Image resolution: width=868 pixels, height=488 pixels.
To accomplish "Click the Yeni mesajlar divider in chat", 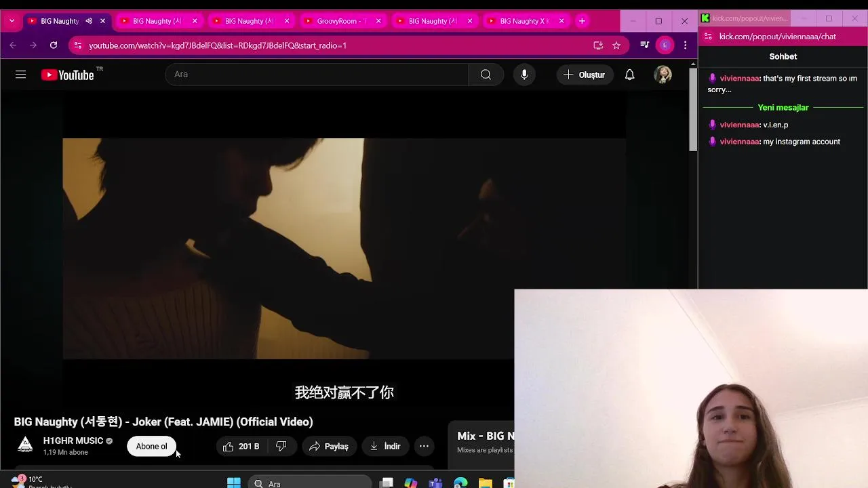I will 783,108.
